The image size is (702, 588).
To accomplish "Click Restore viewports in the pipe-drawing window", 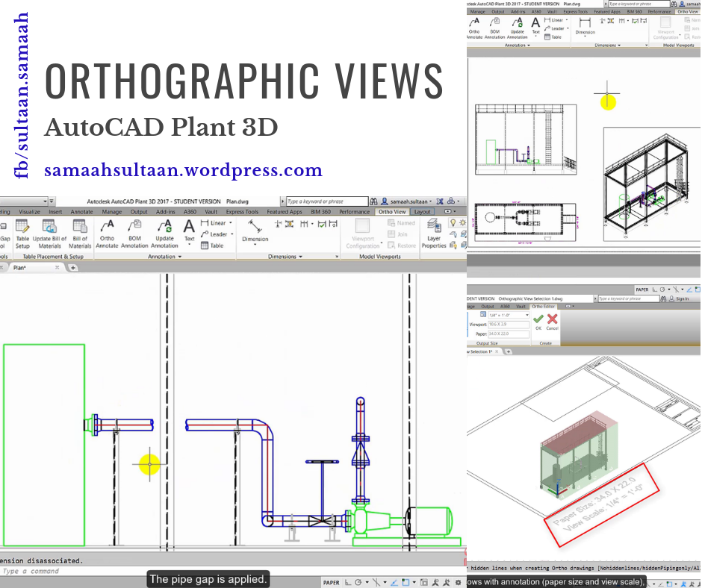I will (402, 245).
